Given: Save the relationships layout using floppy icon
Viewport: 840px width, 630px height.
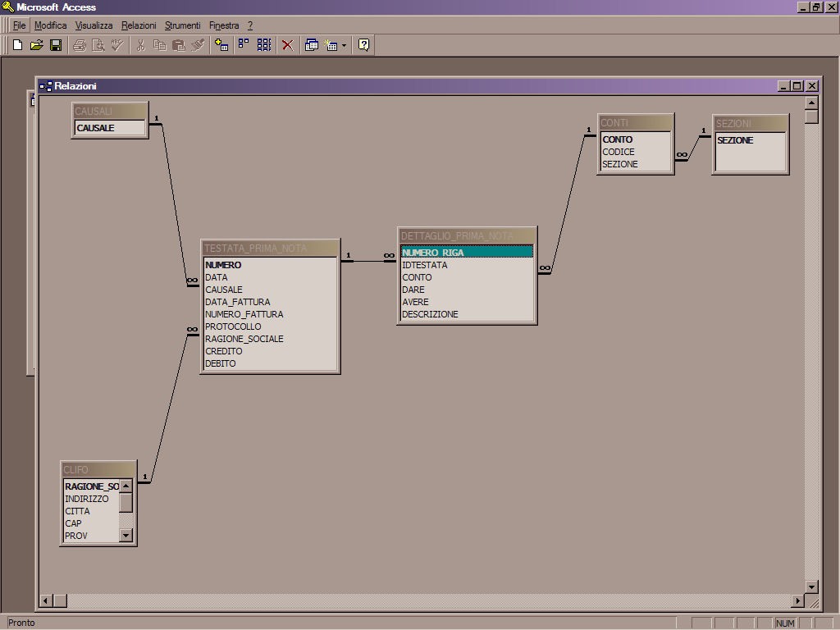Looking at the screenshot, I should (x=56, y=45).
